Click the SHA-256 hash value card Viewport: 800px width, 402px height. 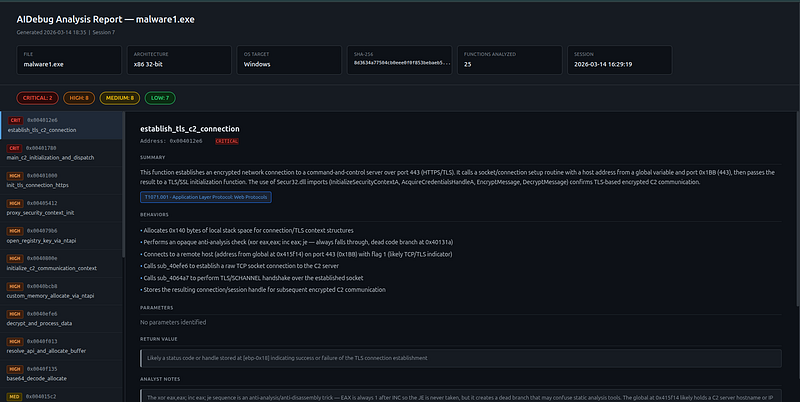[x=399, y=60]
